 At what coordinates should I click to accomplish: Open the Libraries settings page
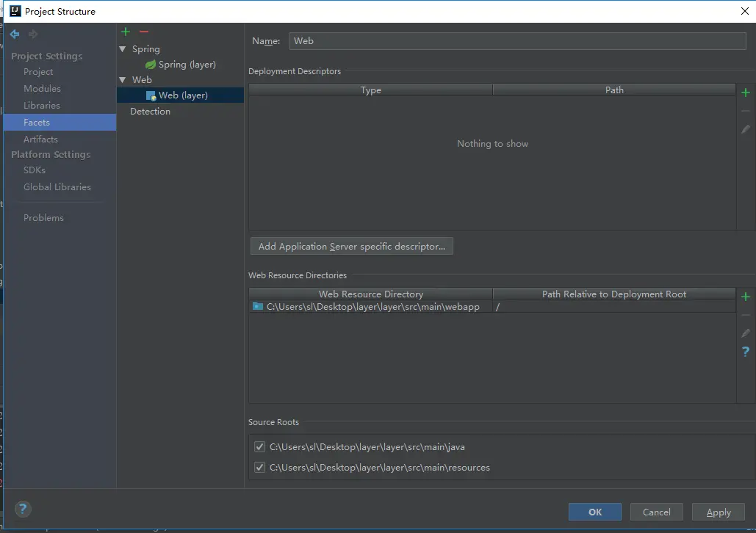pyautogui.click(x=42, y=106)
